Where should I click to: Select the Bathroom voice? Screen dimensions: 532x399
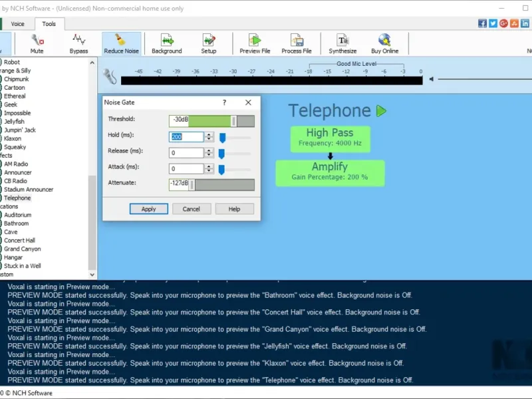(x=16, y=223)
